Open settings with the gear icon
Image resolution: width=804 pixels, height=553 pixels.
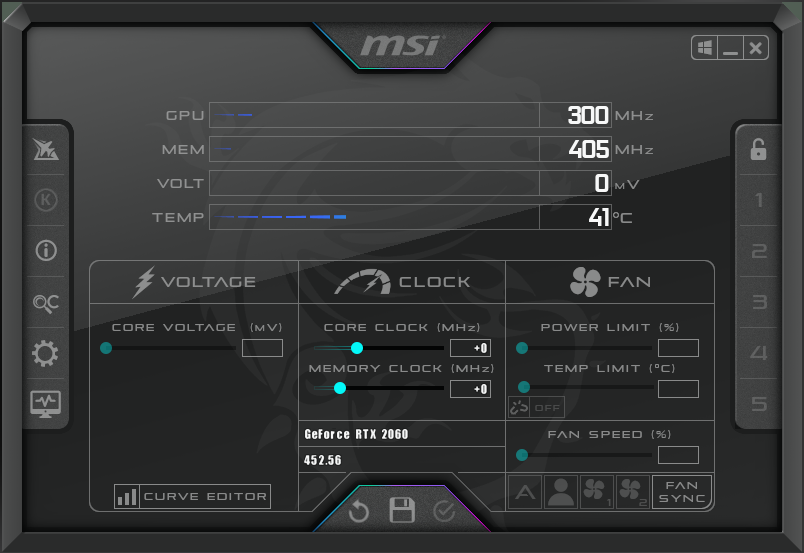46,353
